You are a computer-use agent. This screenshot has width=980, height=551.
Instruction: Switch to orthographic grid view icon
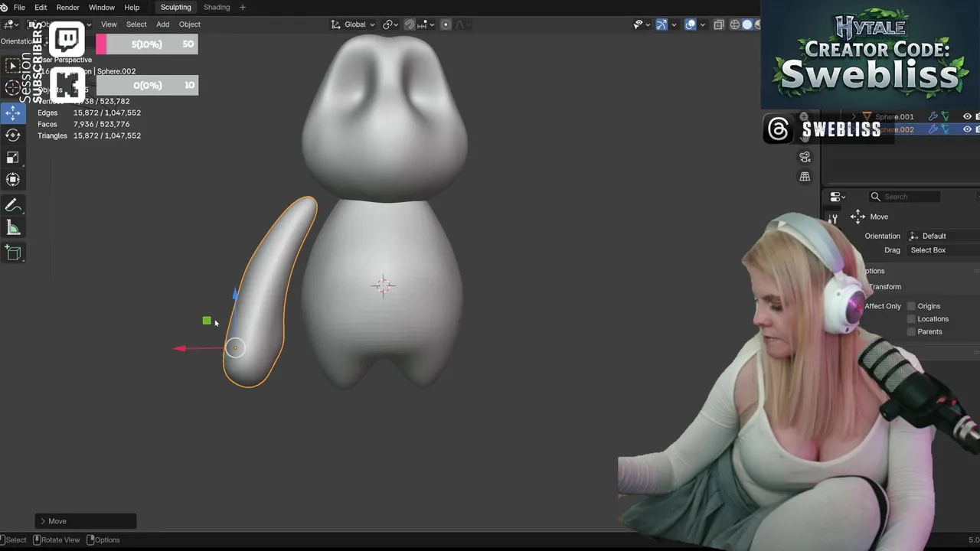(x=805, y=177)
